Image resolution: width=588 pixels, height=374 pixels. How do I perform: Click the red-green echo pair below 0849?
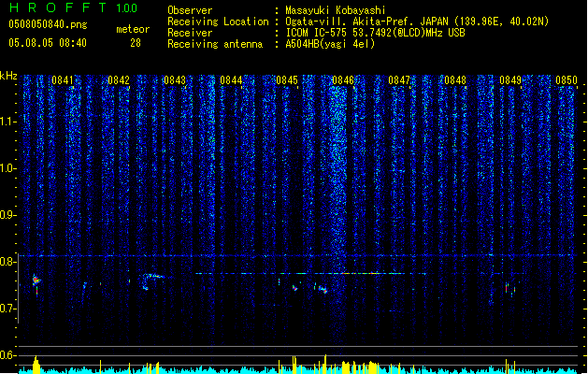coord(510,289)
